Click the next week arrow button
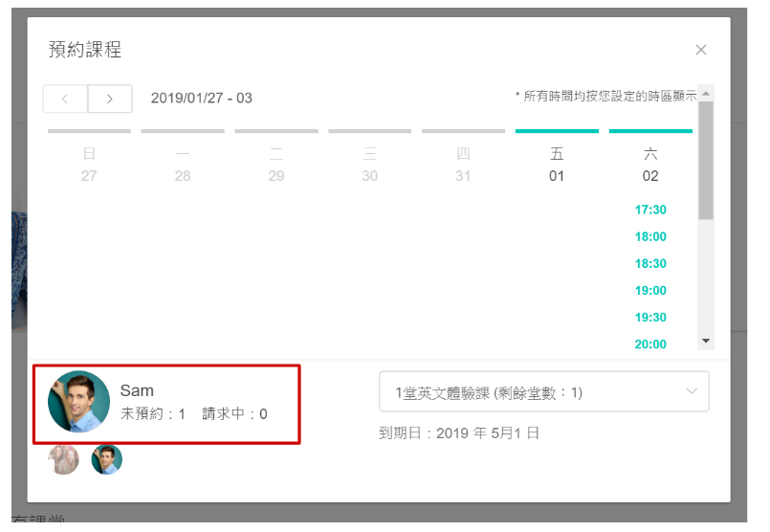The width and height of the screenshot is (770, 532). [x=110, y=99]
